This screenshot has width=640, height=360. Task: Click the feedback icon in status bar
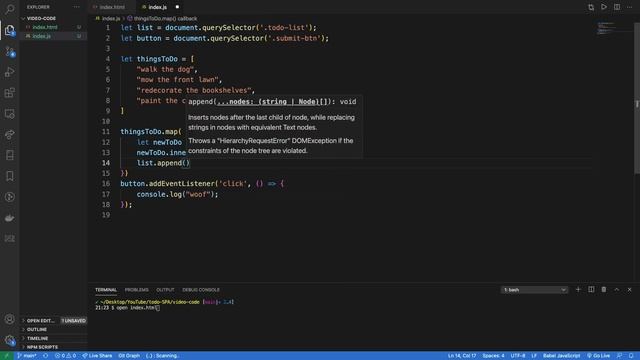(x=619, y=356)
